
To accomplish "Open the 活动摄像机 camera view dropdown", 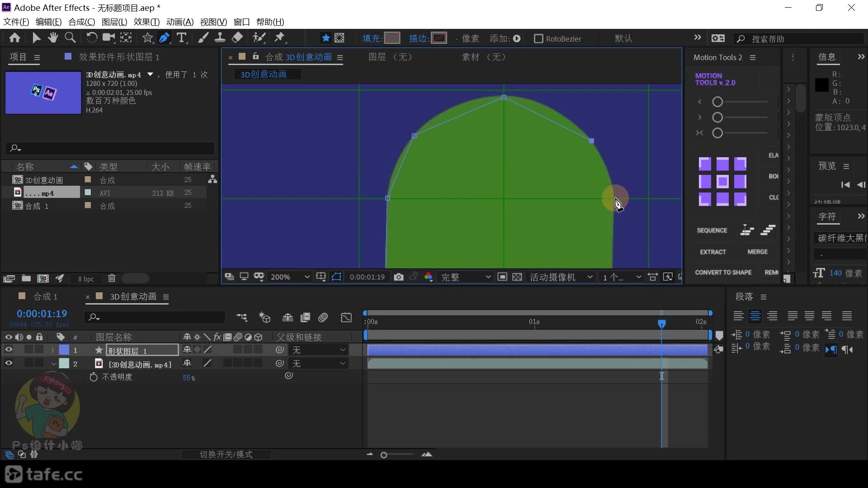I will click(561, 277).
